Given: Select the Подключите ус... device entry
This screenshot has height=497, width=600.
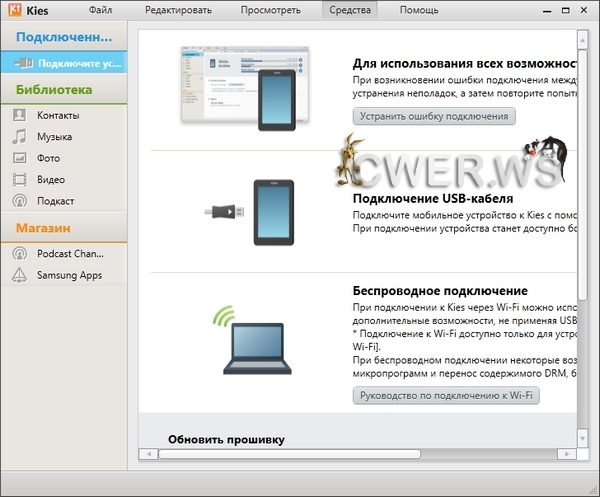Looking at the screenshot, I should point(64,62).
